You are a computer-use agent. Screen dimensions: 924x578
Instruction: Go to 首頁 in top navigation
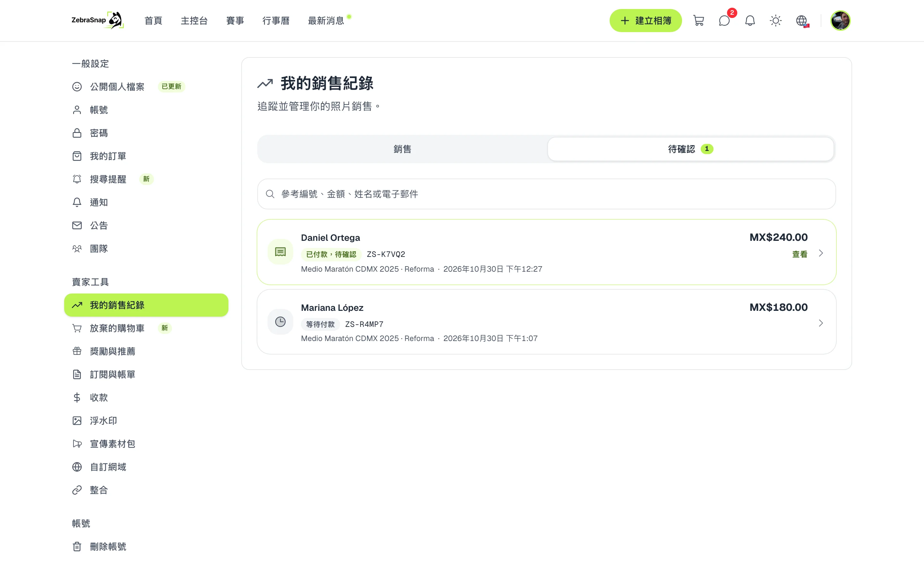[x=153, y=21]
